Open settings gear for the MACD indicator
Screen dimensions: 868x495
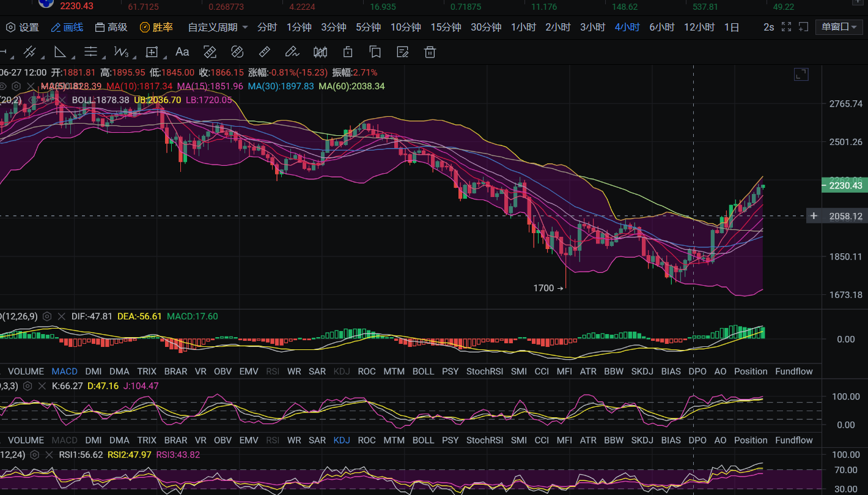[x=47, y=316]
